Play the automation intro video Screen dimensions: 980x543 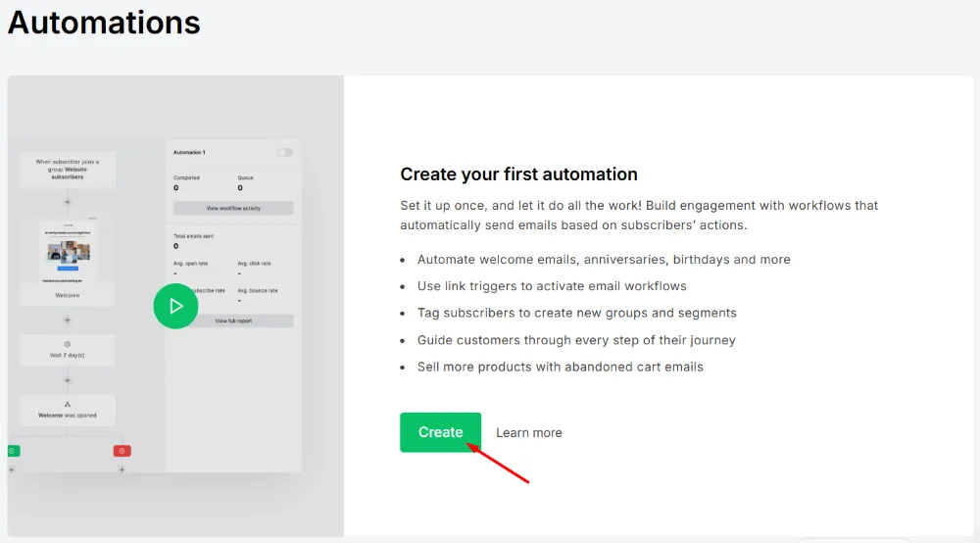coord(175,306)
